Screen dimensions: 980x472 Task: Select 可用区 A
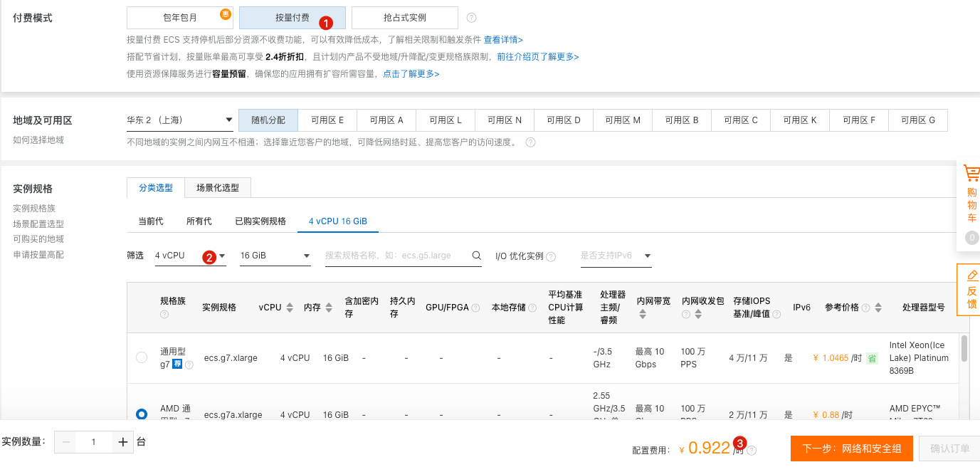click(x=386, y=120)
